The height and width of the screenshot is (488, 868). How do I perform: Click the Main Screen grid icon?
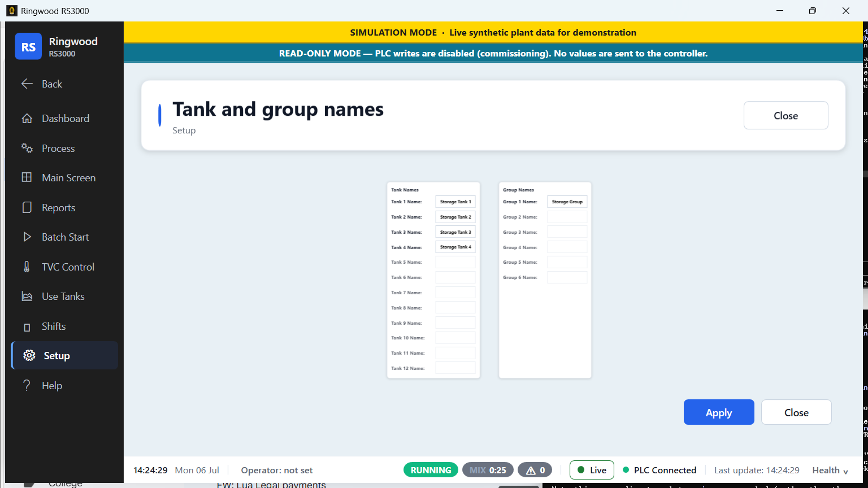point(27,177)
